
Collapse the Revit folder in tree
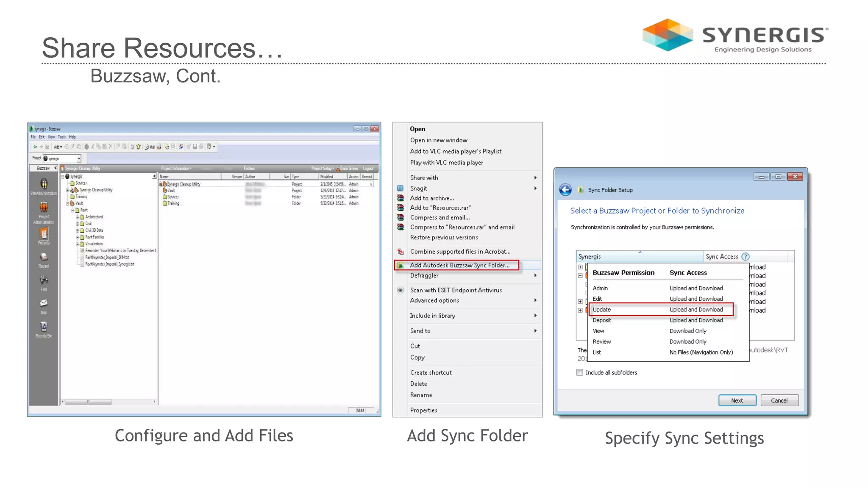coord(72,210)
